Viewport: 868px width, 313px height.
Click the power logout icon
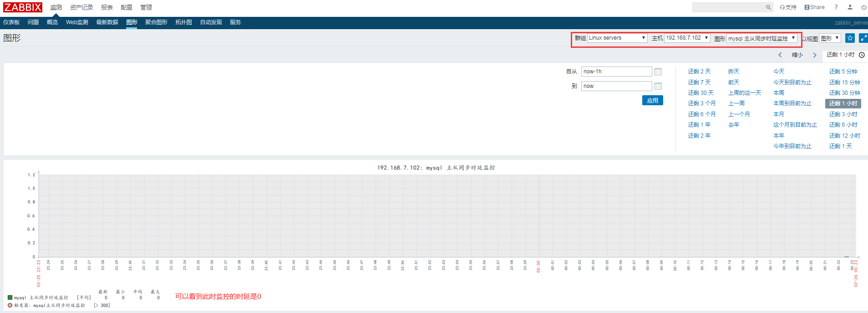point(863,7)
